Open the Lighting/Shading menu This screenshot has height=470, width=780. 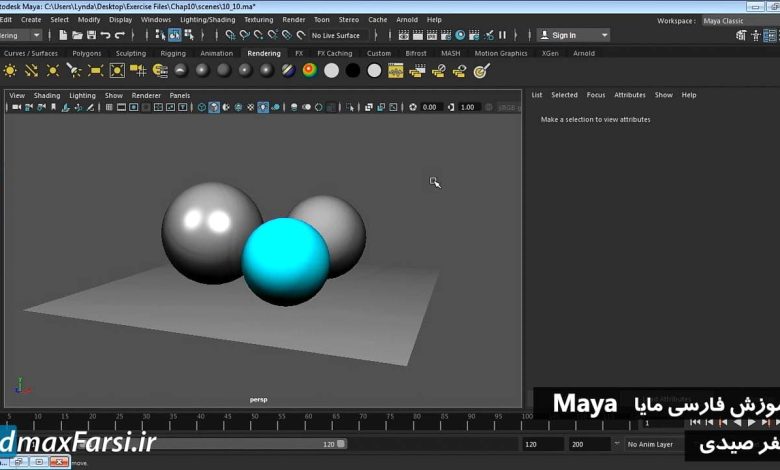[x=207, y=19]
